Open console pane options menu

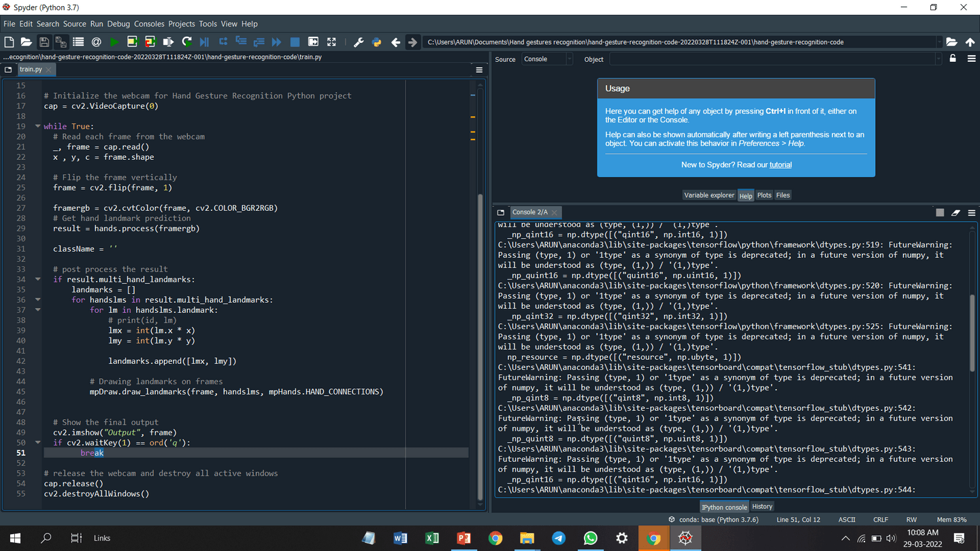971,212
